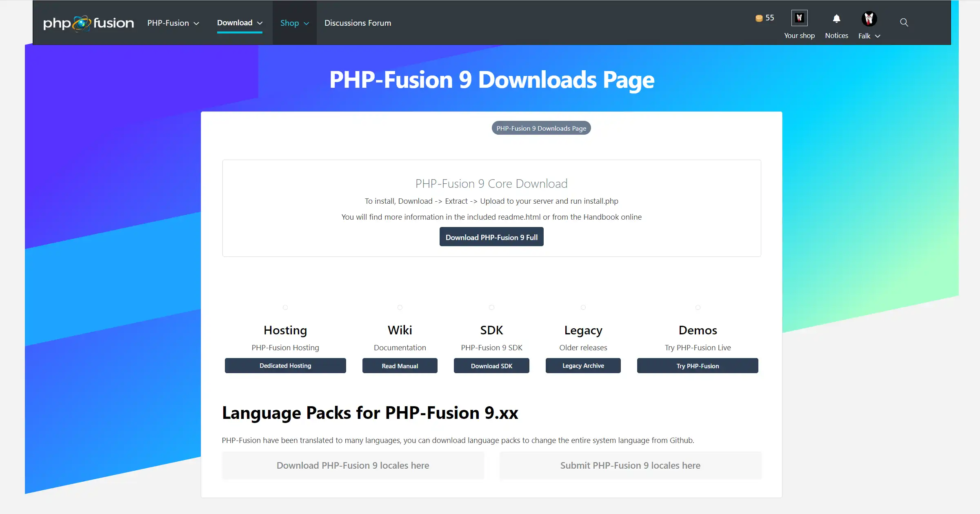Click the PHP-Fusion logo
Screen dimensions: 980x514
[88, 23]
